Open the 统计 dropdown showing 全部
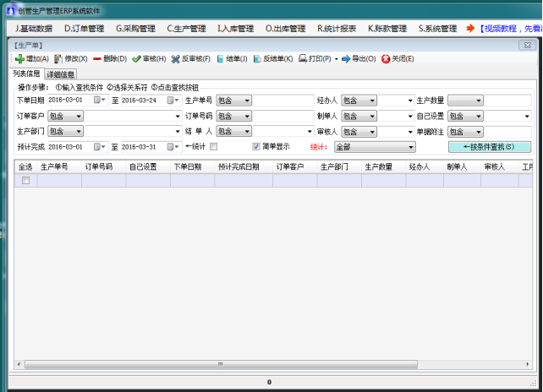This screenshot has height=392, width=543. 375,147
